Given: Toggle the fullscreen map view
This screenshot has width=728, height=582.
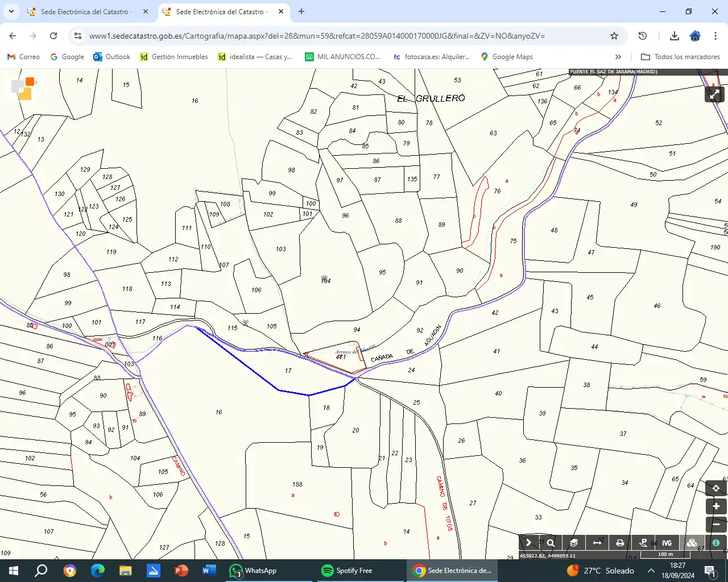Looking at the screenshot, I should (x=715, y=94).
